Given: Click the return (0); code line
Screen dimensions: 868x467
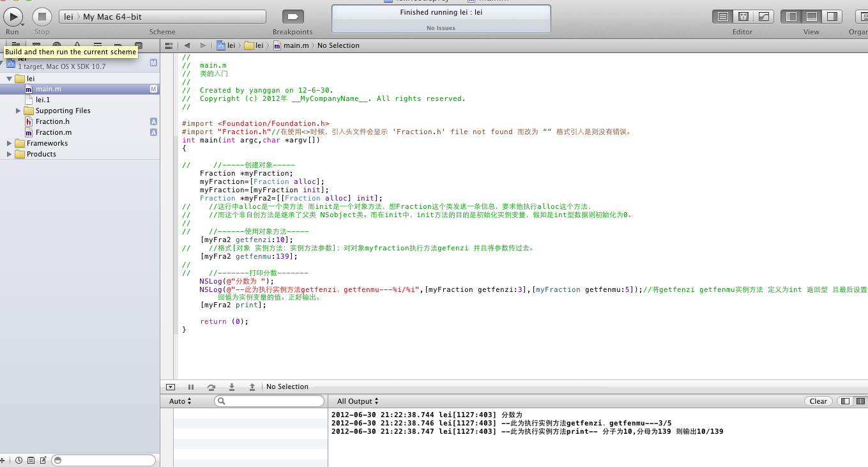Looking at the screenshot, I should [x=224, y=321].
